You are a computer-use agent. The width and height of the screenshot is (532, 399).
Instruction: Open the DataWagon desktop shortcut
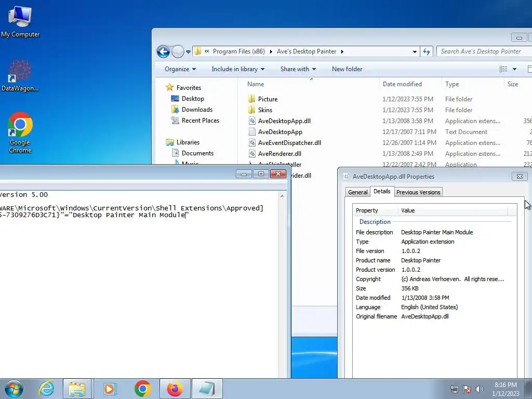[x=20, y=75]
